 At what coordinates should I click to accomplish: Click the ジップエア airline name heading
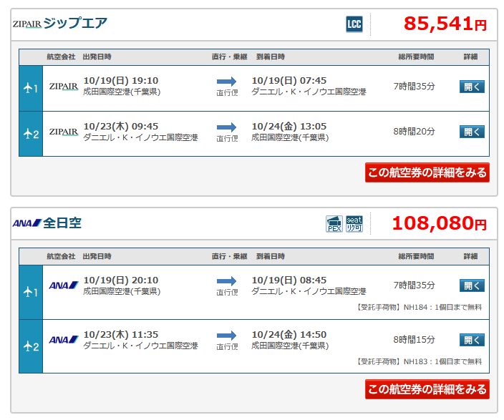point(75,23)
